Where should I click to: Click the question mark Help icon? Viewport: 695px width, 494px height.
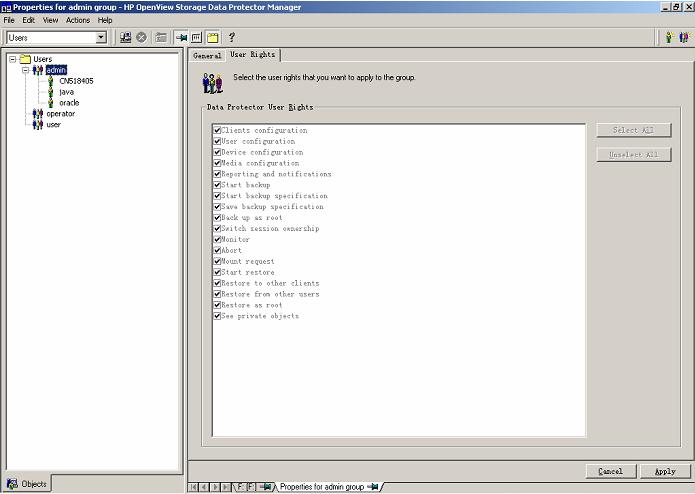pos(232,37)
